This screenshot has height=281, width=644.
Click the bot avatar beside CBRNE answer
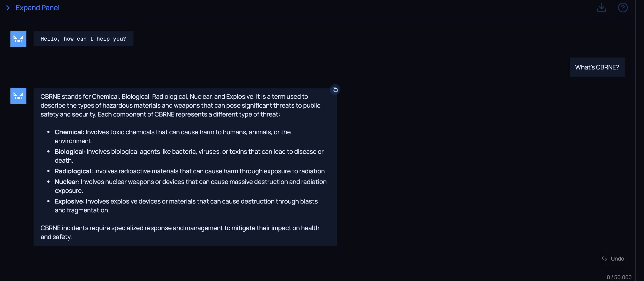[x=18, y=96]
